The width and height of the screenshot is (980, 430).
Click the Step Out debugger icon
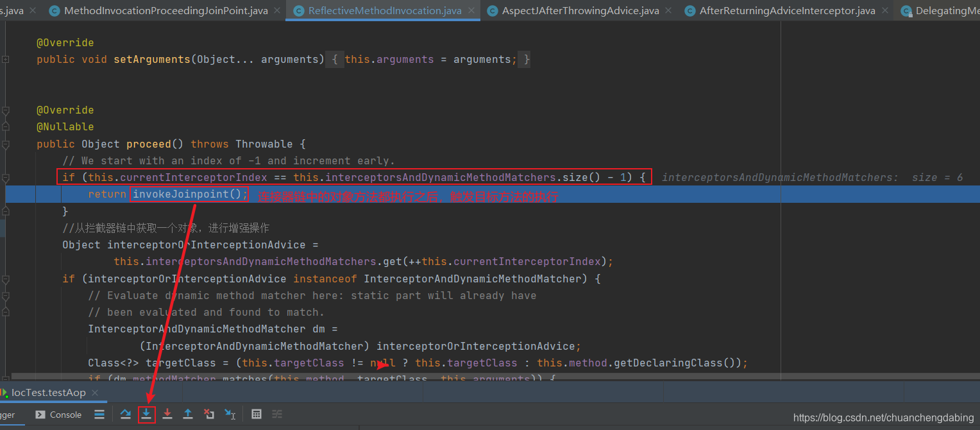(x=188, y=415)
